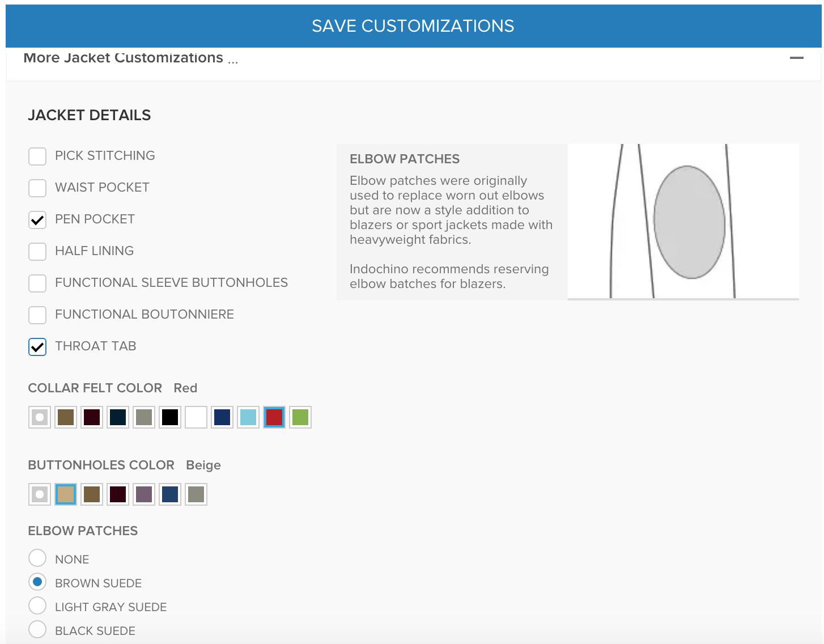Screen dimensions: 824x644
Task: Select the purple buttonholes color swatch
Action: coord(144,494)
